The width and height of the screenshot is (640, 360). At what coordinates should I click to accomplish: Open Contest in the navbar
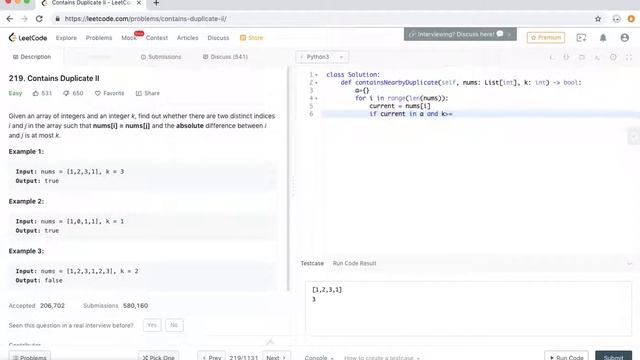[157, 38]
